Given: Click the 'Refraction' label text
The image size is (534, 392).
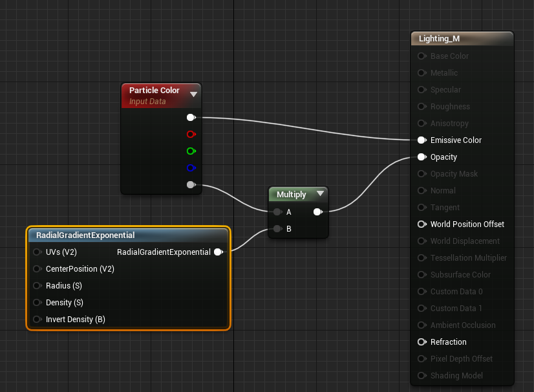Looking at the screenshot, I should pyautogui.click(x=449, y=342).
